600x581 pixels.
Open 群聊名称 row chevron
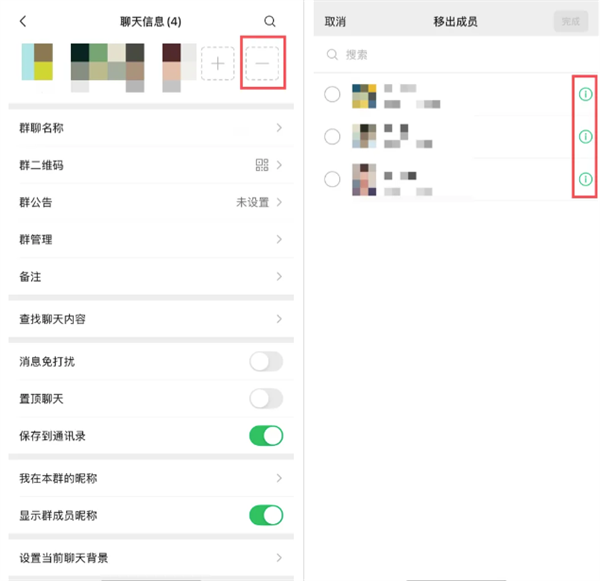(279, 128)
